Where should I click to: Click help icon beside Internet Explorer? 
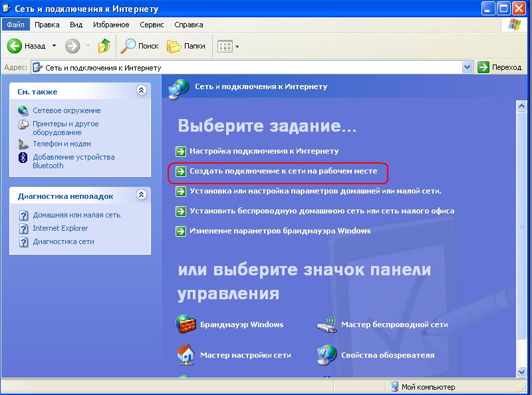(x=23, y=229)
